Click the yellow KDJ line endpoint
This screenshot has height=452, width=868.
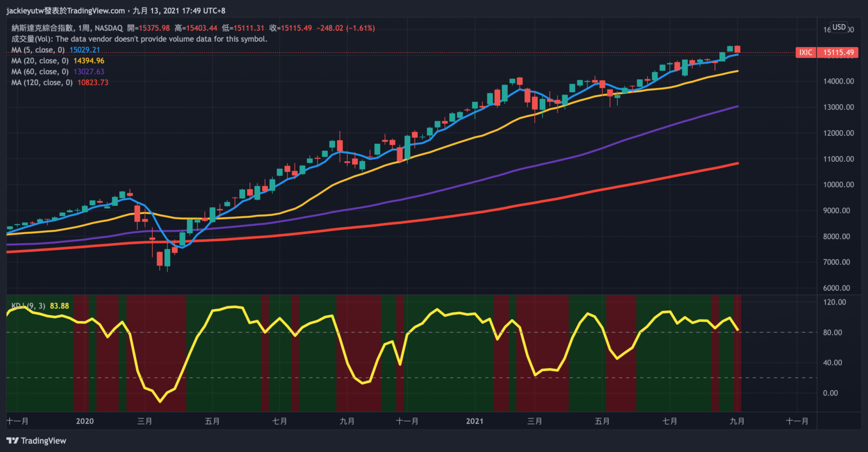pyautogui.click(x=738, y=330)
